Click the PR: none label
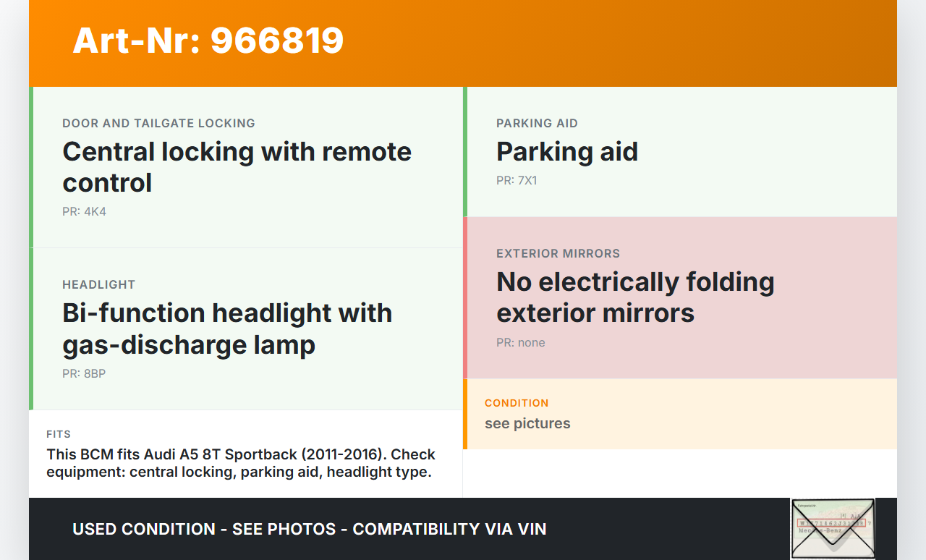This screenshot has height=560, width=926. pyautogui.click(x=521, y=343)
